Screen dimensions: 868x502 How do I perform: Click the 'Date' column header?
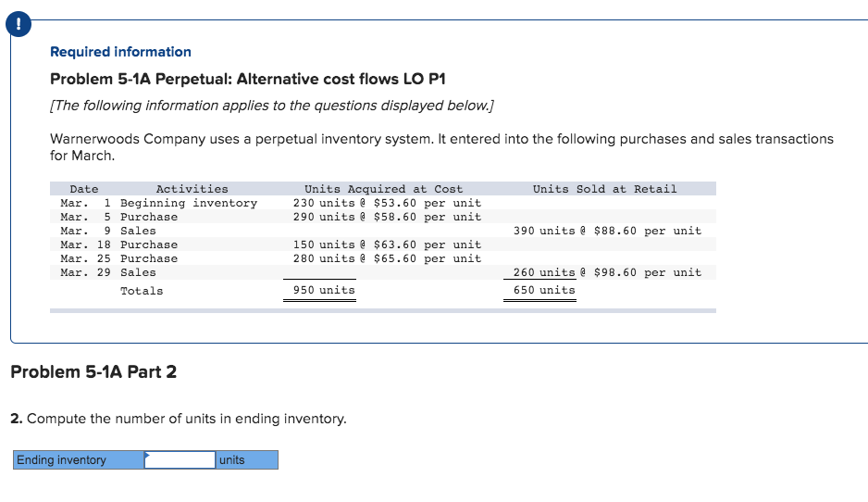(x=84, y=189)
